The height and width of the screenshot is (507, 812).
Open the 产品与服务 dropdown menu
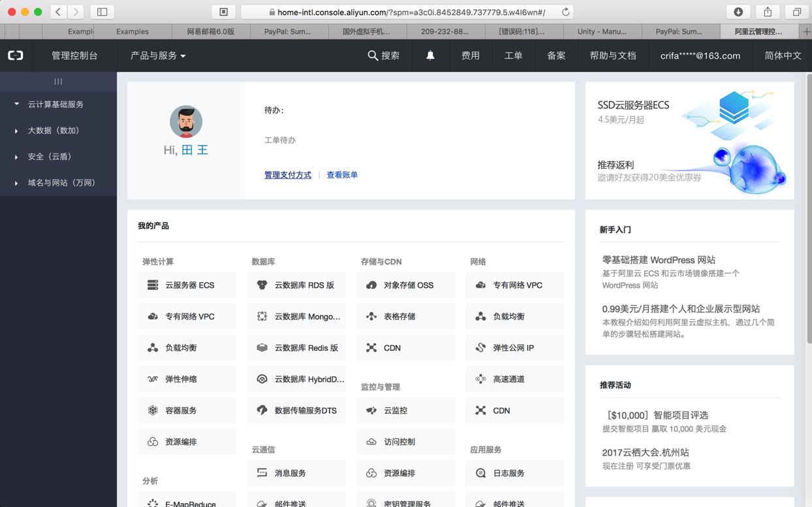158,56
